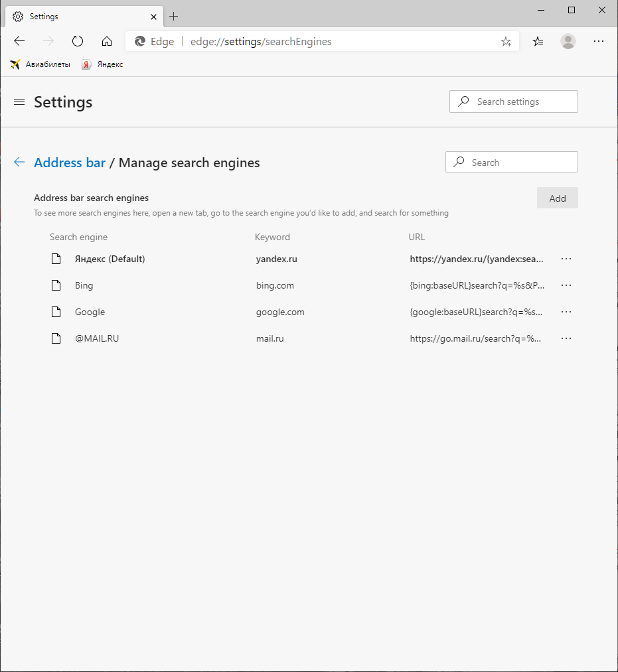Click the https://yandex.ru URL cell

[x=477, y=259]
